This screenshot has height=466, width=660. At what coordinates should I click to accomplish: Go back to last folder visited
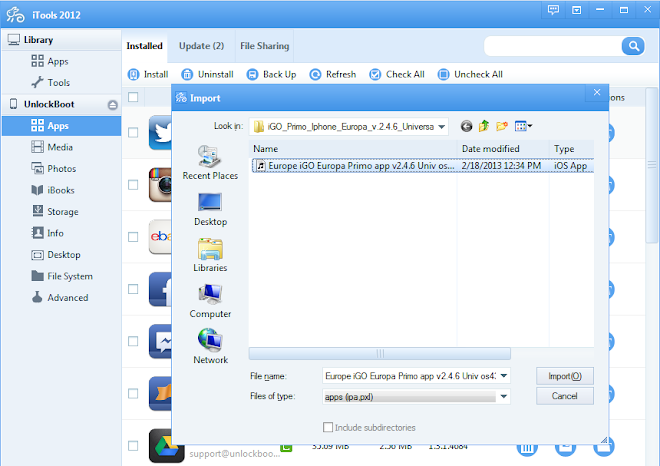(x=466, y=126)
